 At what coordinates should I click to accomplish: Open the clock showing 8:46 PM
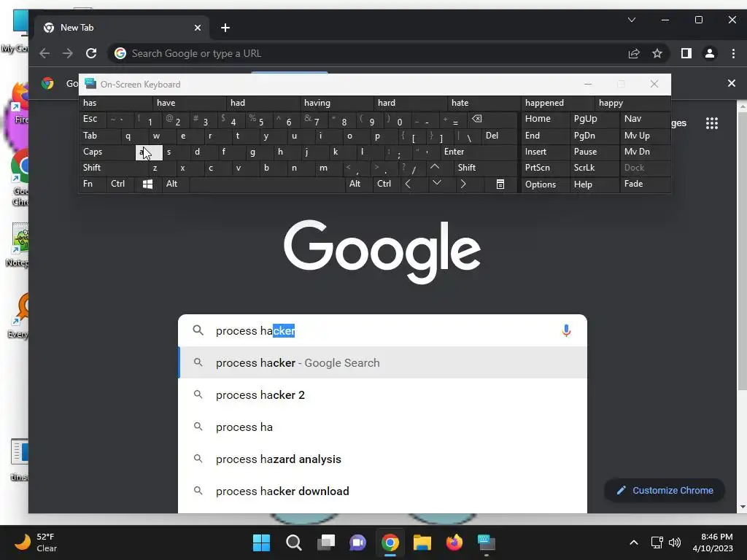click(x=713, y=542)
